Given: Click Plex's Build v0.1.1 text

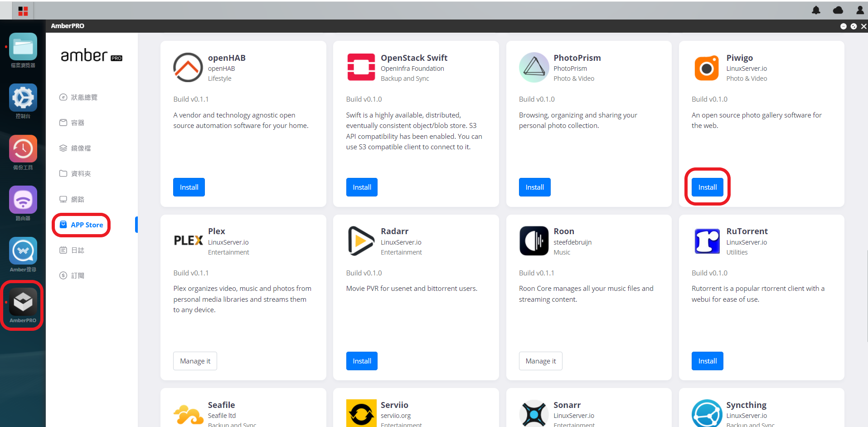Looking at the screenshot, I should pyautogui.click(x=191, y=273).
